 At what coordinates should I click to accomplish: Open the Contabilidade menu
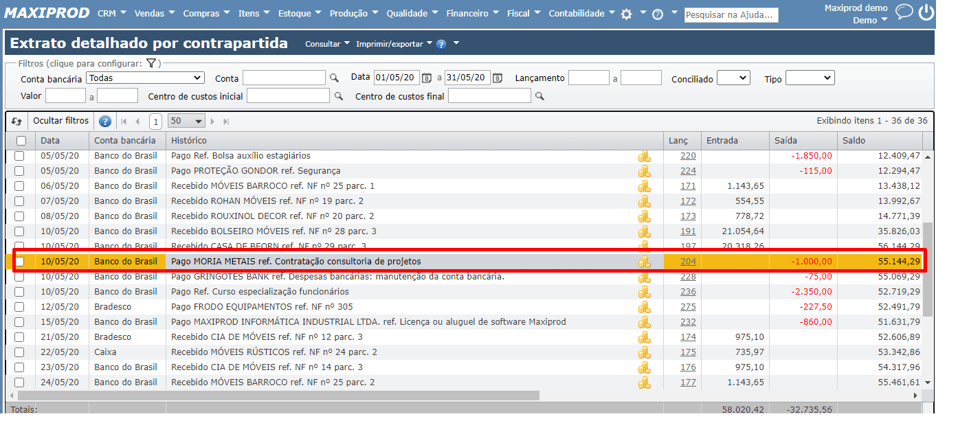pyautogui.click(x=581, y=14)
